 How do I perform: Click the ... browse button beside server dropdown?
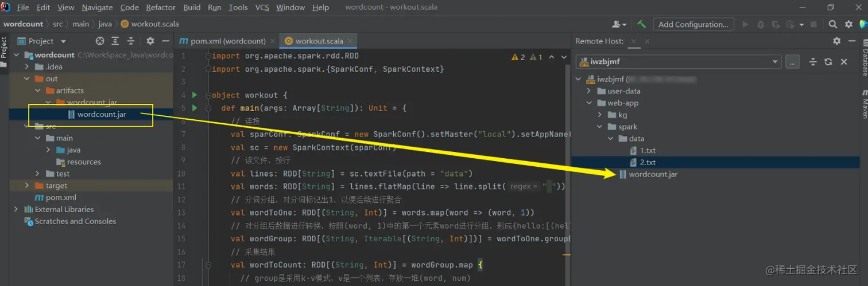[x=792, y=61]
